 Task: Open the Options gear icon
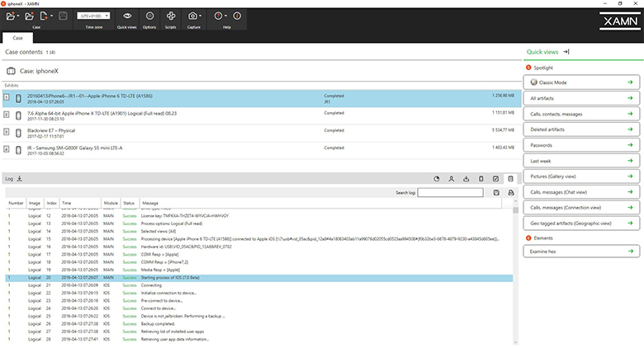149,16
